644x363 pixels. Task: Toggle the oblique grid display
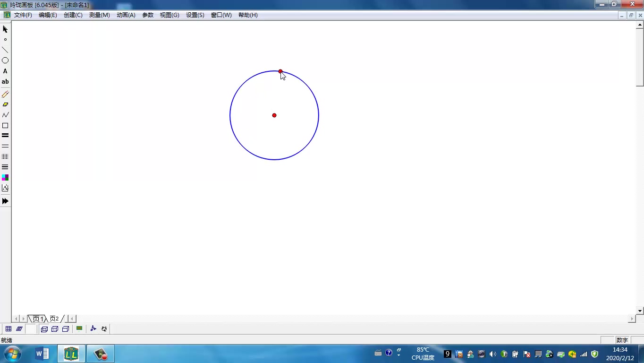pyautogui.click(x=19, y=329)
